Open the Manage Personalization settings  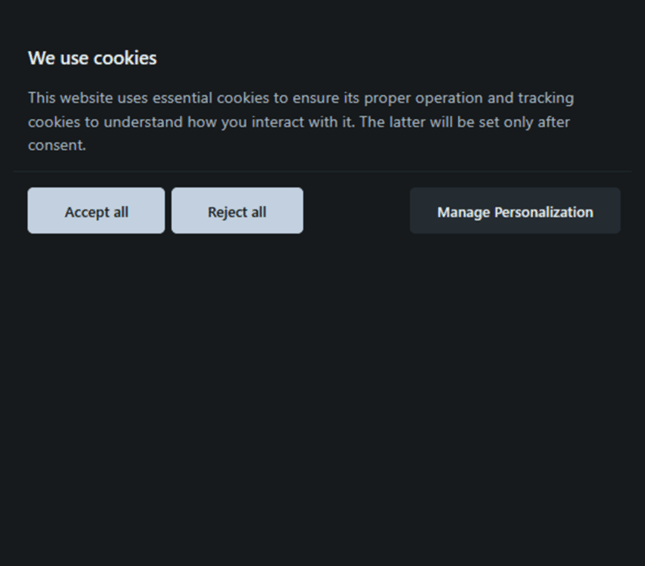tap(515, 211)
